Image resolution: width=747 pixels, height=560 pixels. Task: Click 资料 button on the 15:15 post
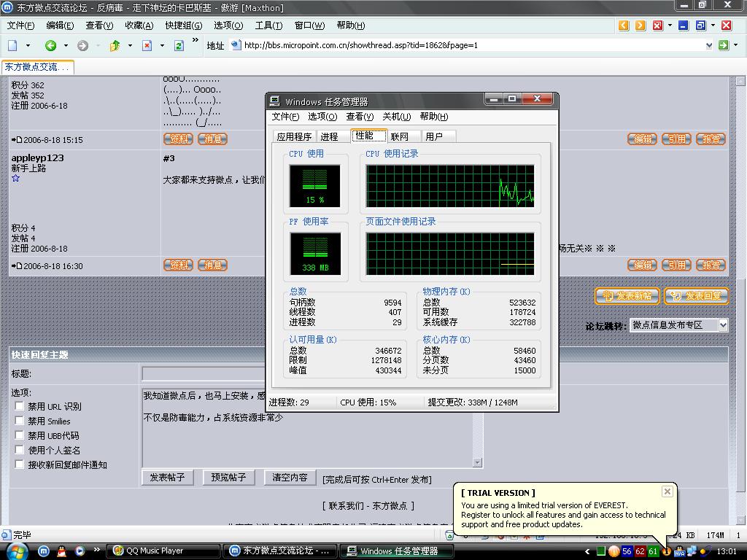click(178, 139)
